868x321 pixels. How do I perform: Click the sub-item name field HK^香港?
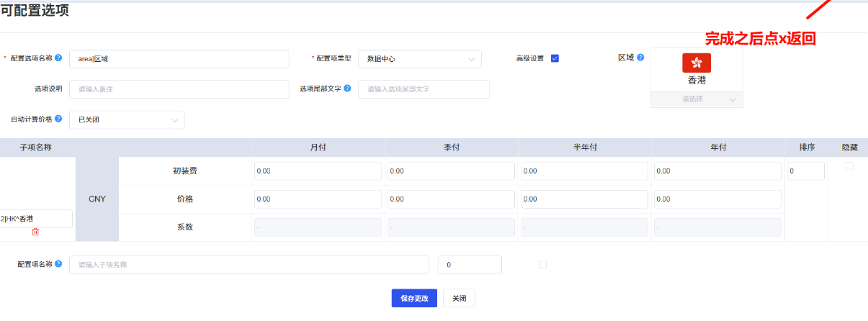coord(36,219)
